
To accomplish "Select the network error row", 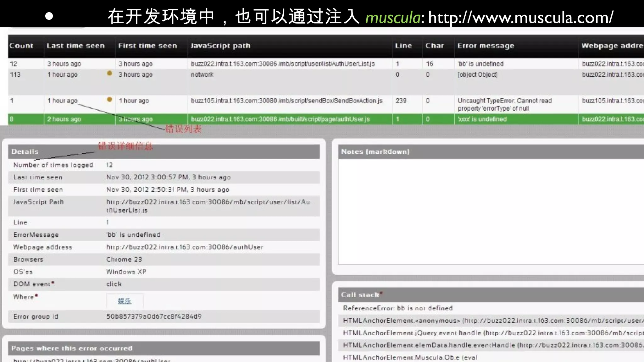I will 202,75.
